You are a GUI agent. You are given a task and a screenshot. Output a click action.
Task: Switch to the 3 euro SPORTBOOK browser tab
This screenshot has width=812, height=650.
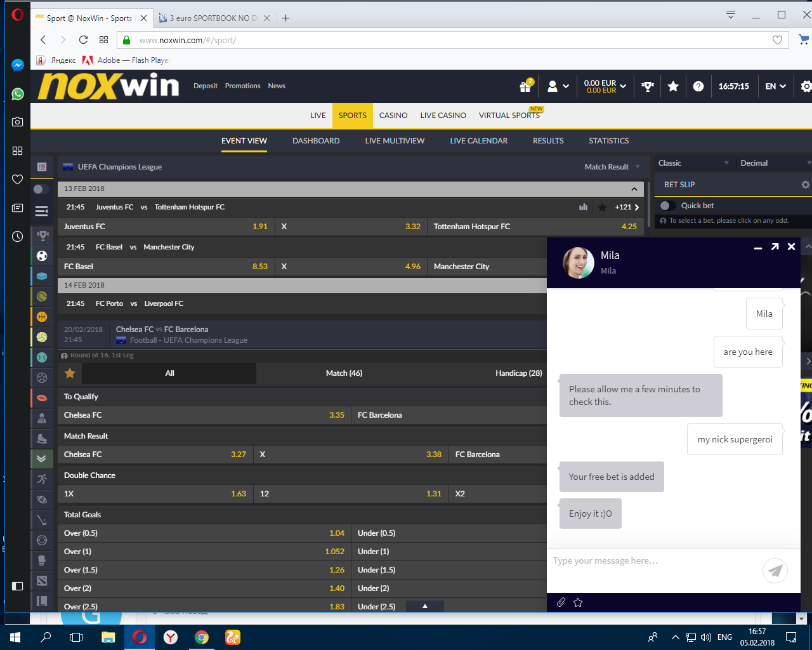[x=214, y=18]
